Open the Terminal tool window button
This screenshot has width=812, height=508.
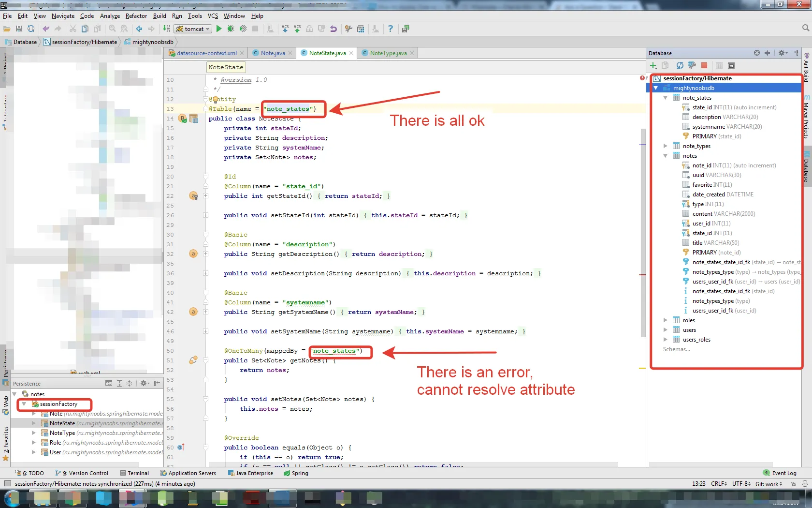pyautogui.click(x=134, y=473)
